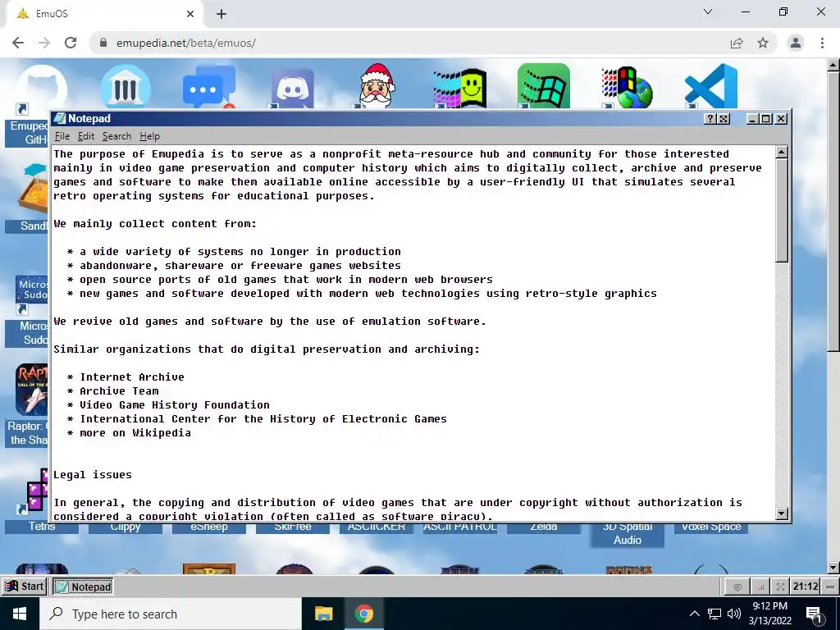Click the Windows volume speaker icon
This screenshot has width=840, height=630.
coord(734,614)
